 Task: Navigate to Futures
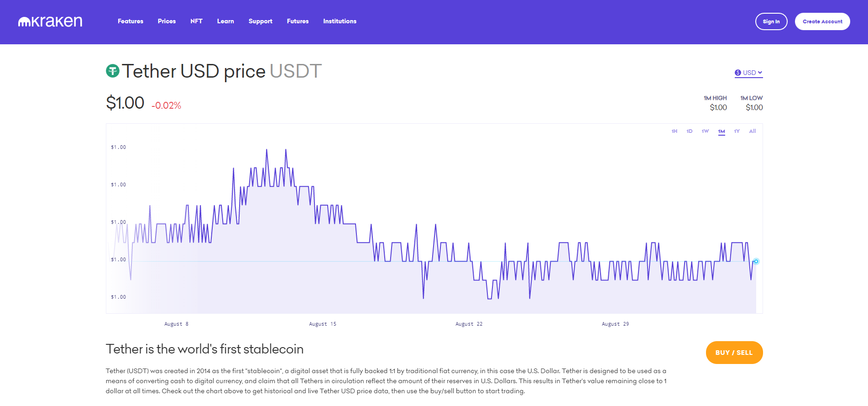point(298,21)
